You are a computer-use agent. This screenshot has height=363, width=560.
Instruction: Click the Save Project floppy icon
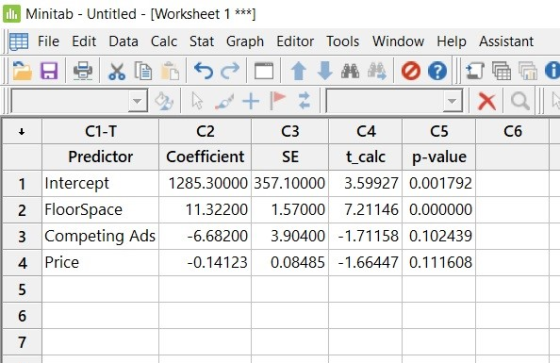[x=49, y=71]
